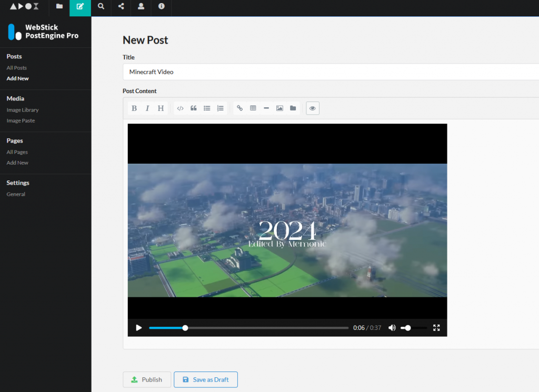Open General settings in sidebar

coord(16,194)
